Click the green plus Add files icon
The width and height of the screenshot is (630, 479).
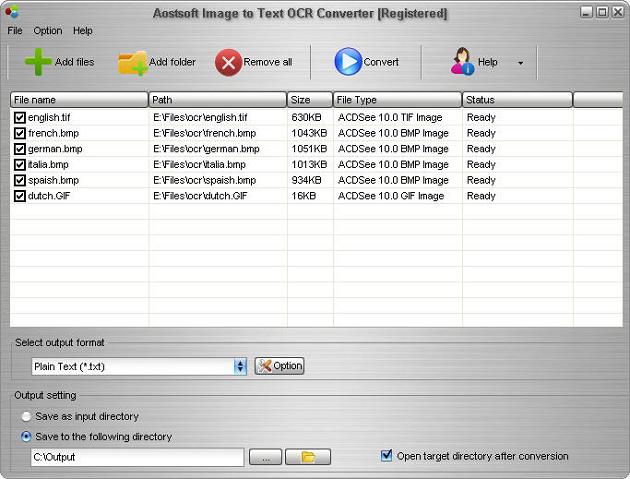click(38, 62)
